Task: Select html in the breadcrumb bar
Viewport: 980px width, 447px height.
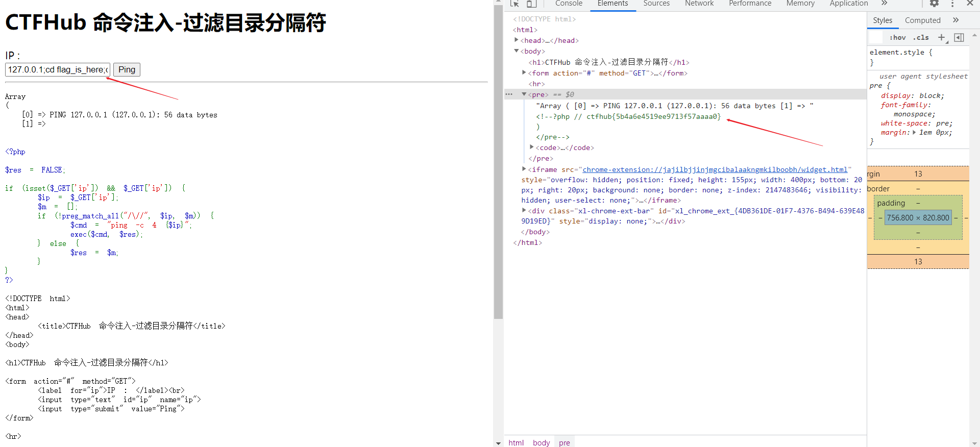Action: coord(516,442)
